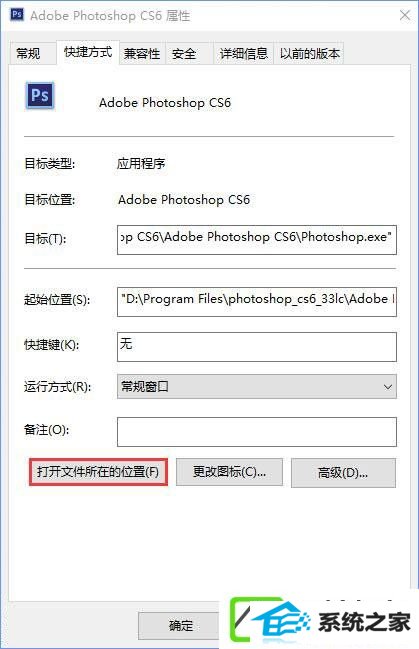
Task: Click the 起始位置(S) input field
Action: point(257,302)
